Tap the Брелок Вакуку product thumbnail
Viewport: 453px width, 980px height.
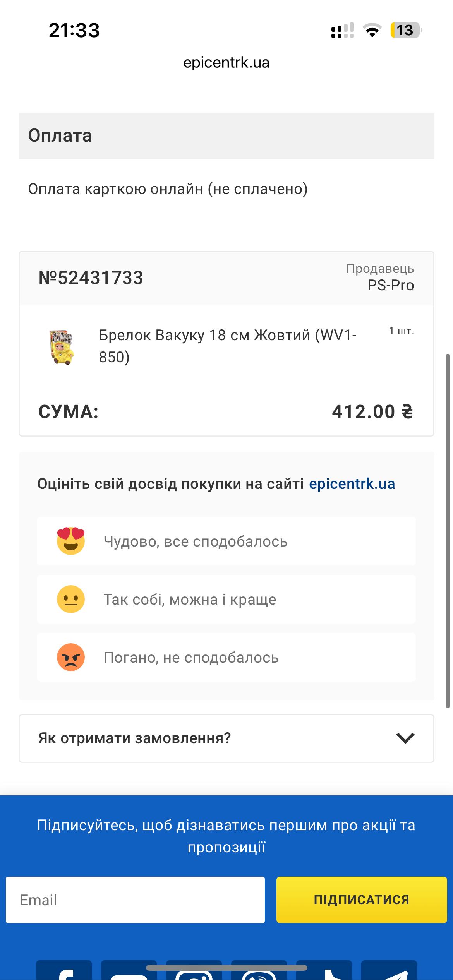(62, 347)
